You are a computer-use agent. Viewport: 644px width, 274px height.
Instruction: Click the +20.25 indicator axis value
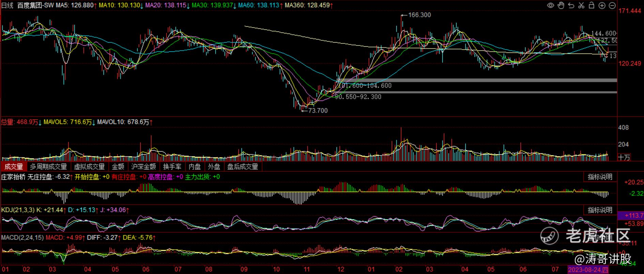coord(634,183)
